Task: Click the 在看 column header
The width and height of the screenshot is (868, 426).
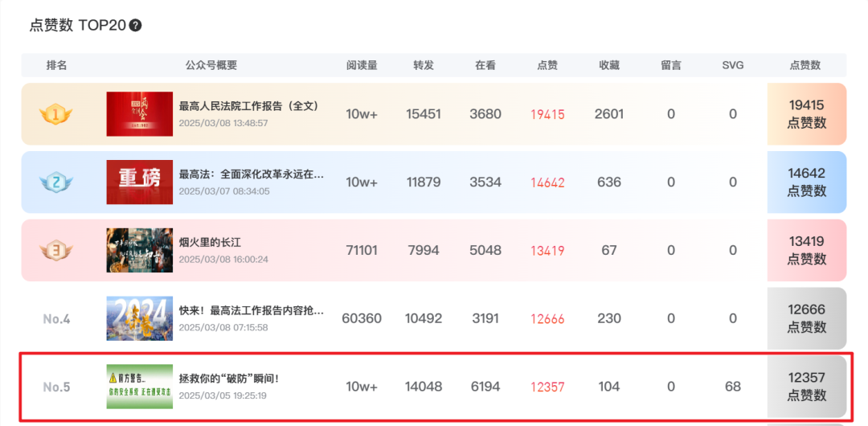Action: click(485, 65)
